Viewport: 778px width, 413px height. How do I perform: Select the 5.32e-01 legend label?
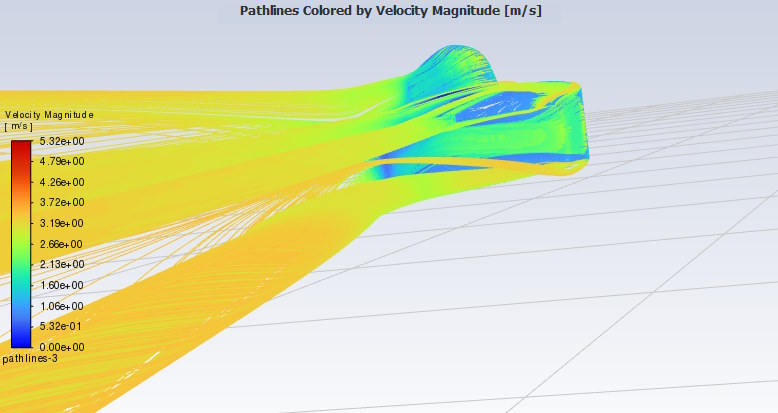point(60,326)
